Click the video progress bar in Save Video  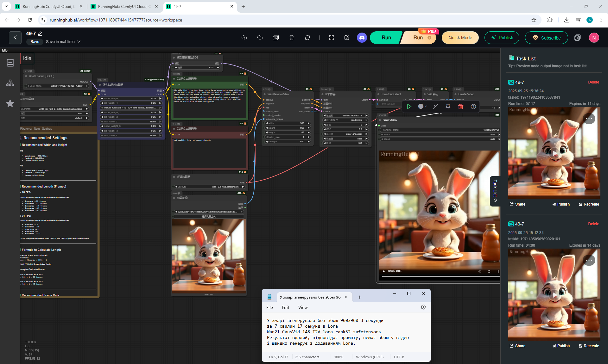point(440,276)
